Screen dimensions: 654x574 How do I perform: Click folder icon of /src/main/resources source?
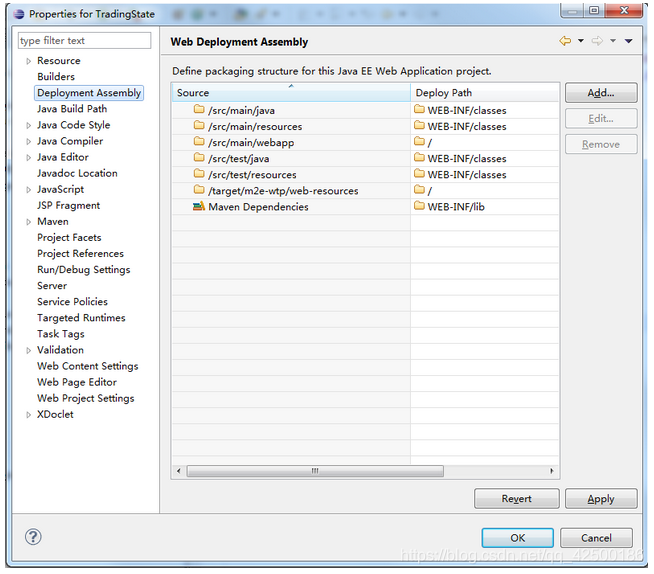click(199, 126)
